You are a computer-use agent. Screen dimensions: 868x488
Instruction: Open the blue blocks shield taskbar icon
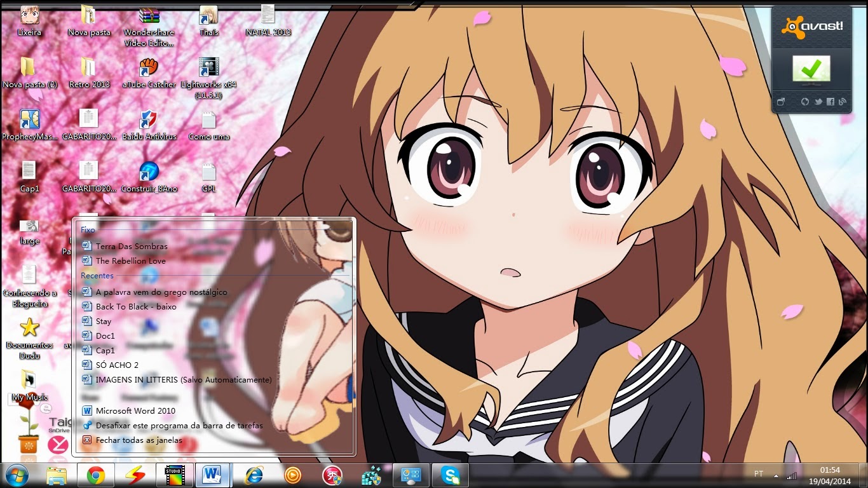point(372,475)
